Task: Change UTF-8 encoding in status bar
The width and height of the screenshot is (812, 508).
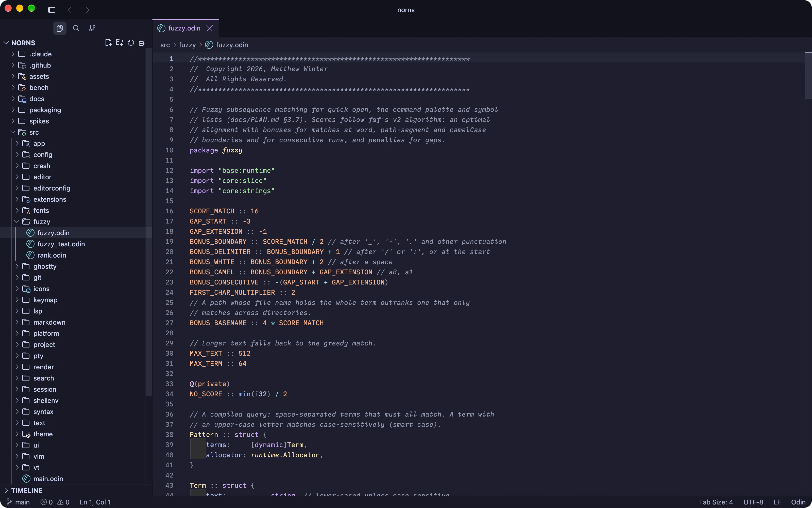Action: point(753,502)
